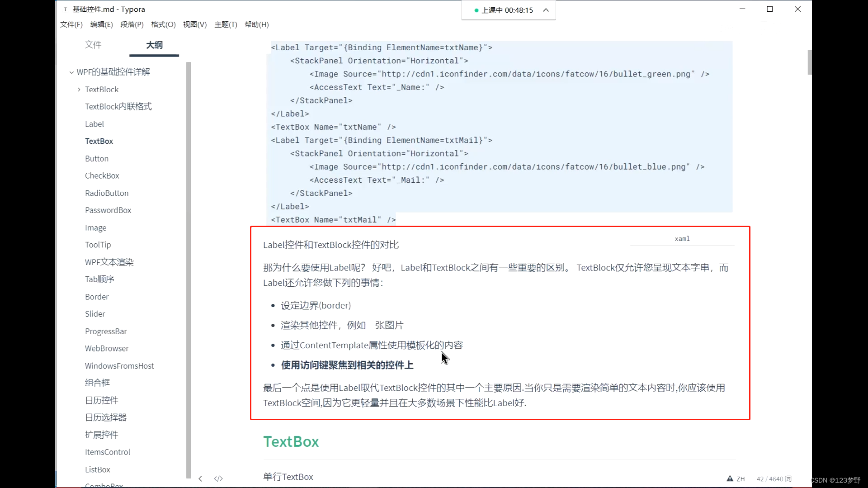Open the 主题(T) menu

pyautogui.click(x=226, y=24)
